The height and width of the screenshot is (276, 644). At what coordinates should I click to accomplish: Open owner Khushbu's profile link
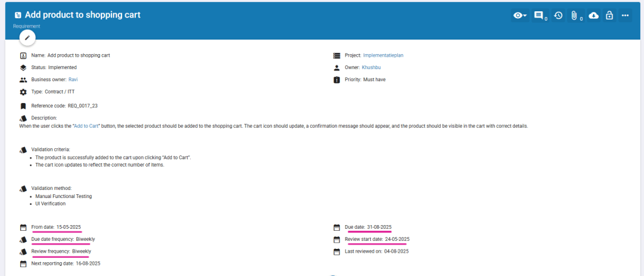(x=372, y=67)
